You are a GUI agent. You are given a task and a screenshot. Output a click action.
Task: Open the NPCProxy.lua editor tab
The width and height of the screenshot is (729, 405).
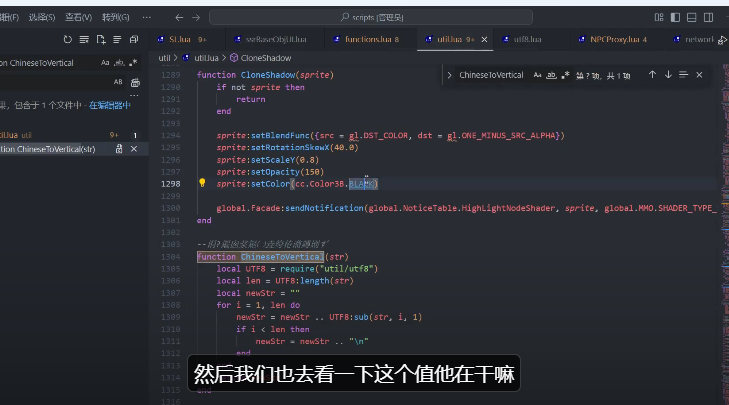[610, 39]
